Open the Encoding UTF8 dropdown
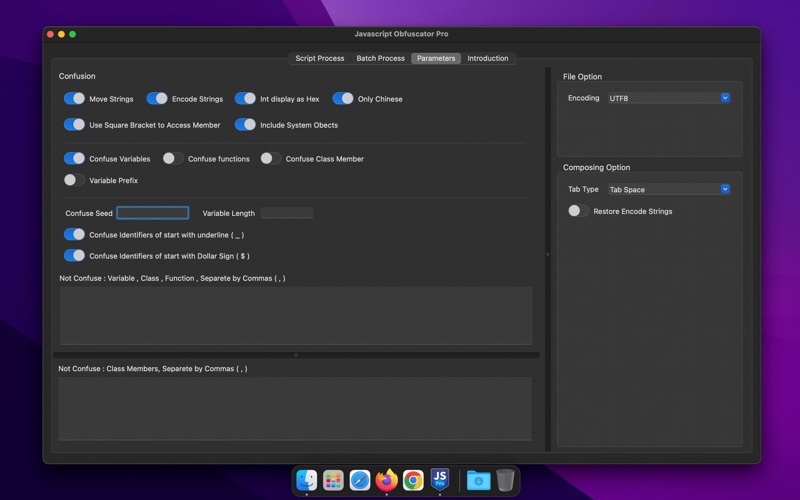Image resolution: width=800 pixels, height=500 pixels. pyautogui.click(x=669, y=98)
